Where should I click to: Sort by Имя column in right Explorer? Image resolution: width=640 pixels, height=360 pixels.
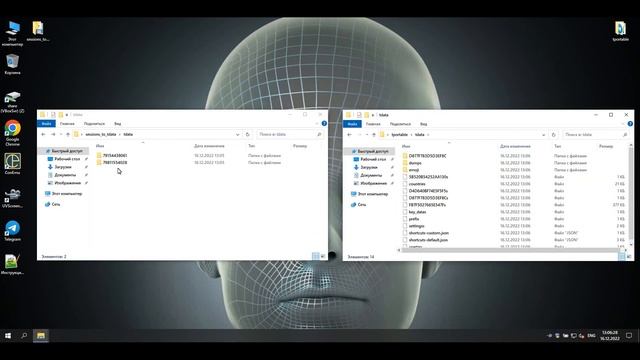(406, 146)
